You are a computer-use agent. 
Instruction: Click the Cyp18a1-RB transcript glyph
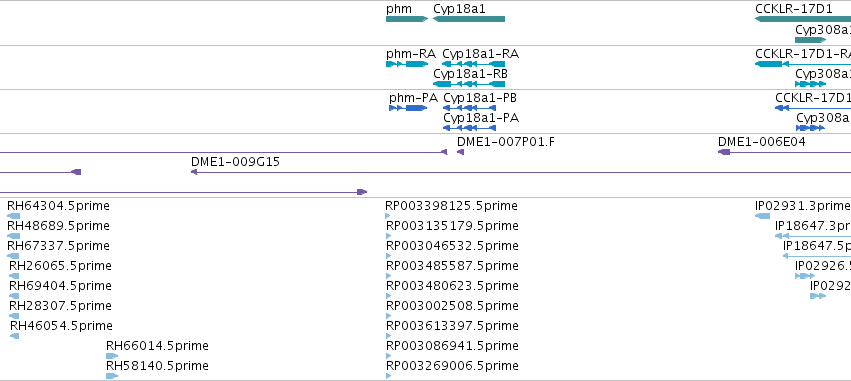(469, 84)
